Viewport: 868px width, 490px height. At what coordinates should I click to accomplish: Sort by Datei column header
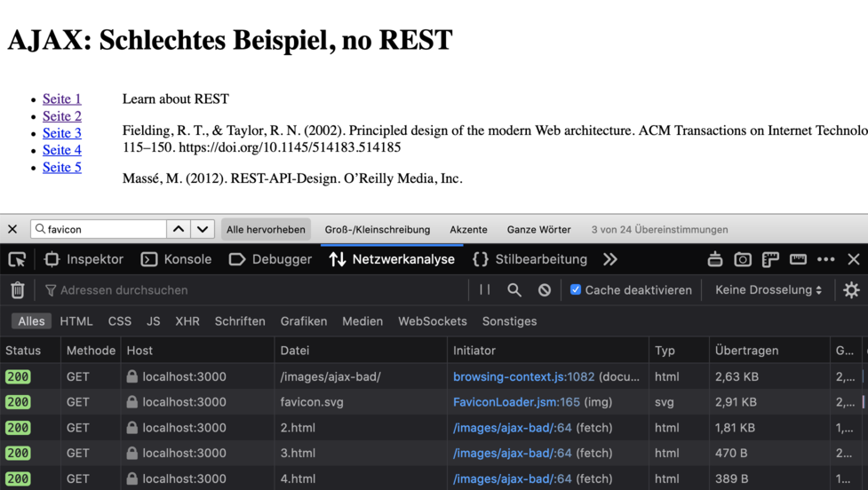(x=361, y=350)
